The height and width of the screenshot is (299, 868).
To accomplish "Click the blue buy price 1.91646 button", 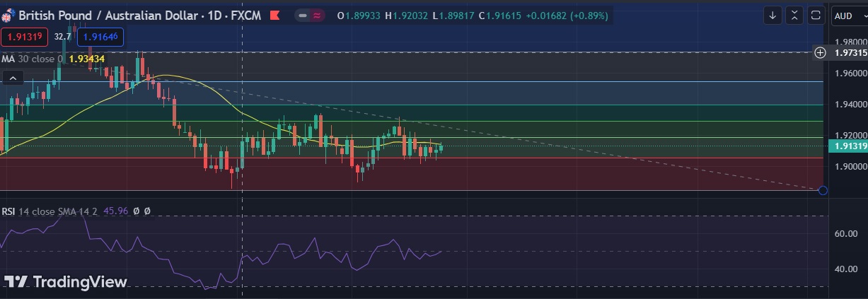I will point(100,37).
